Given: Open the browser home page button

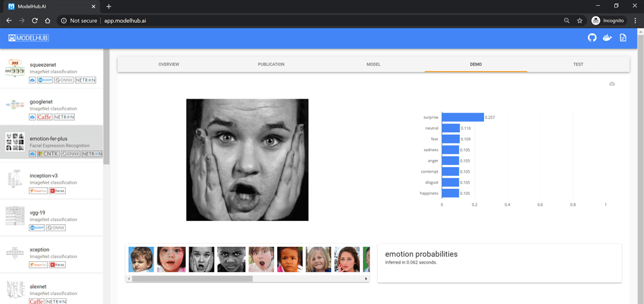Looking at the screenshot, I should tap(47, 21).
